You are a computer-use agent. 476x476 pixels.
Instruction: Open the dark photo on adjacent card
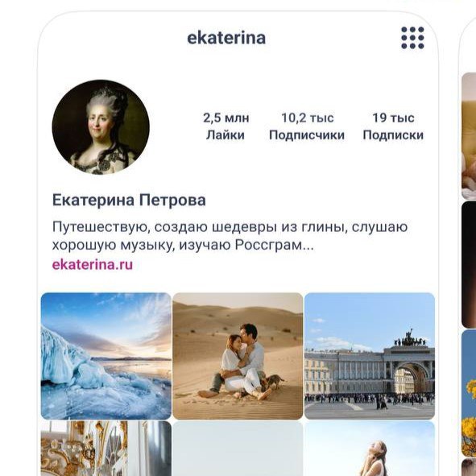click(x=469, y=265)
